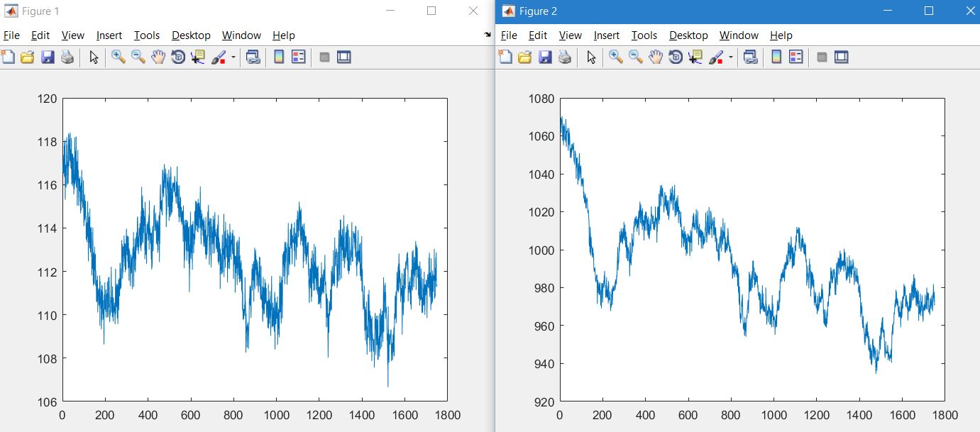Select Edit Plot arrow tool in Figure 1

tap(94, 57)
